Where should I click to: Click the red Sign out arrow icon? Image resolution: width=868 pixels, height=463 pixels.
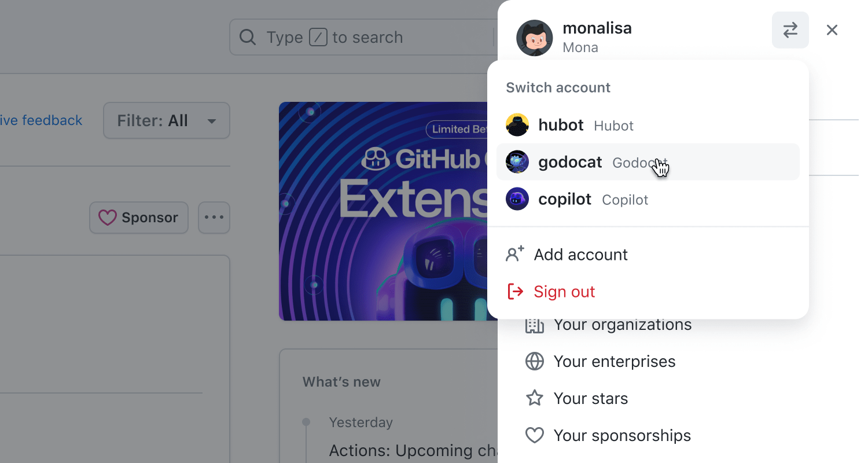click(515, 291)
